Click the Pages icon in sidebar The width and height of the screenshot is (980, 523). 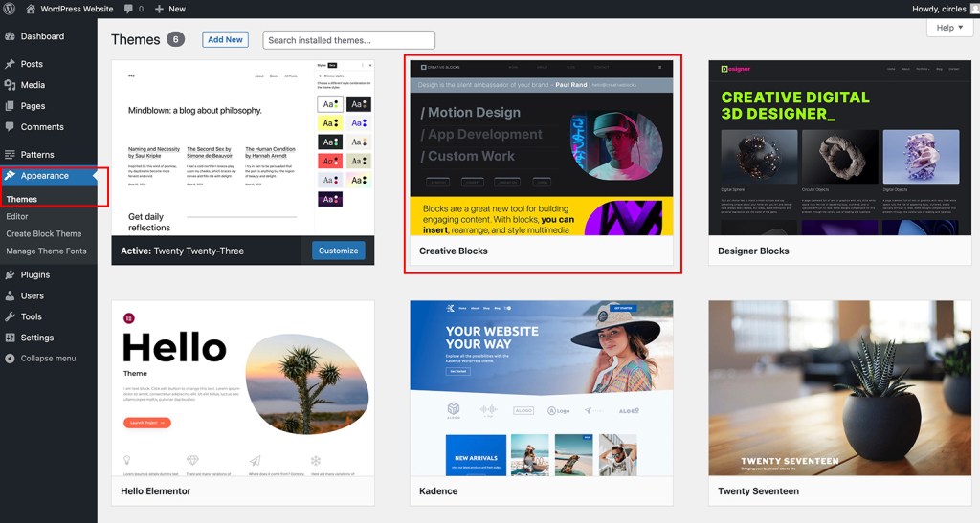[x=10, y=106]
